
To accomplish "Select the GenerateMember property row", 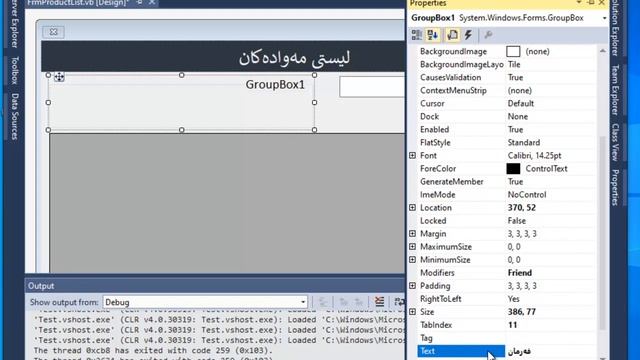I will [x=506, y=182].
